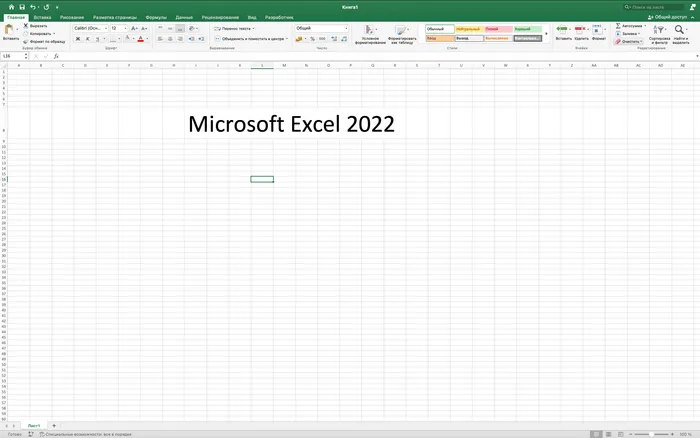This screenshot has width=700, height=438.
Task: Switch to the Формулы (Formulas) tab
Action: point(156,17)
